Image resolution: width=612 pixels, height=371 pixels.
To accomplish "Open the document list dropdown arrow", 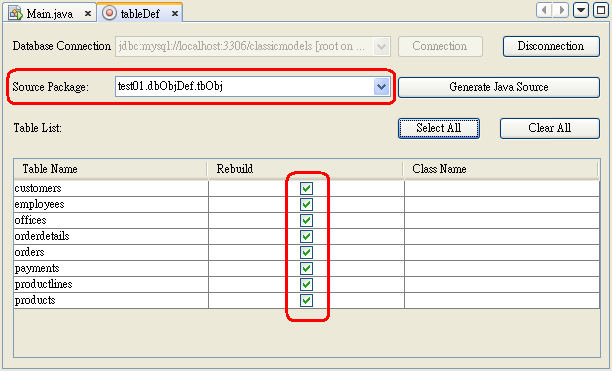I will pyautogui.click(x=581, y=10).
